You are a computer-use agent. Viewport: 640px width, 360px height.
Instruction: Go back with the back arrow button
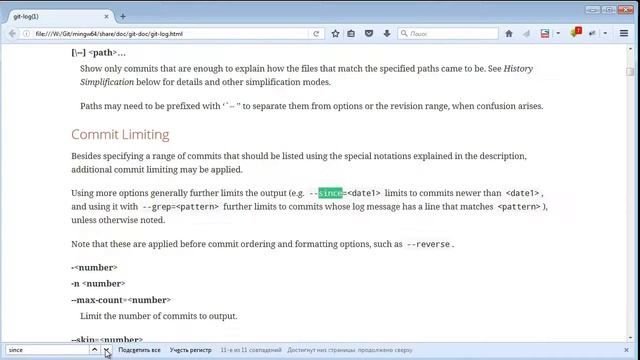point(12,34)
